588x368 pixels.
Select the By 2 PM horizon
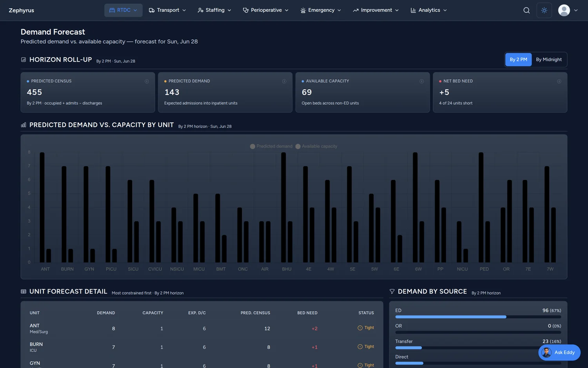518,60
